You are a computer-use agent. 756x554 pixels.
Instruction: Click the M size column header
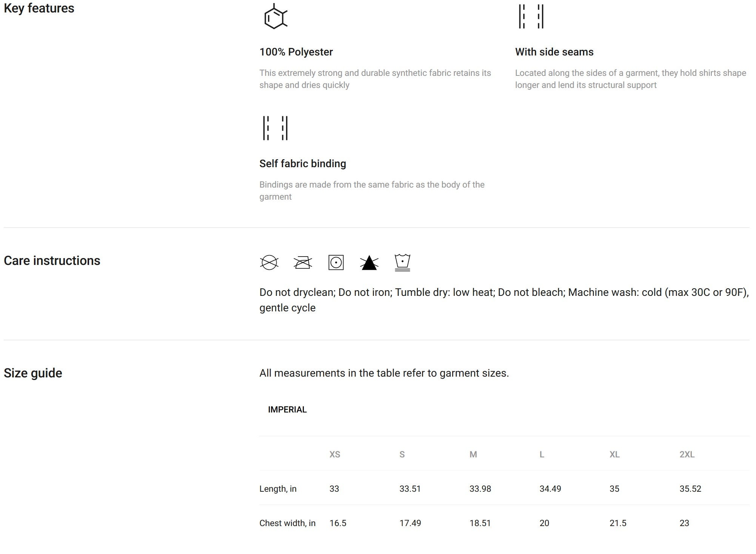pos(473,454)
